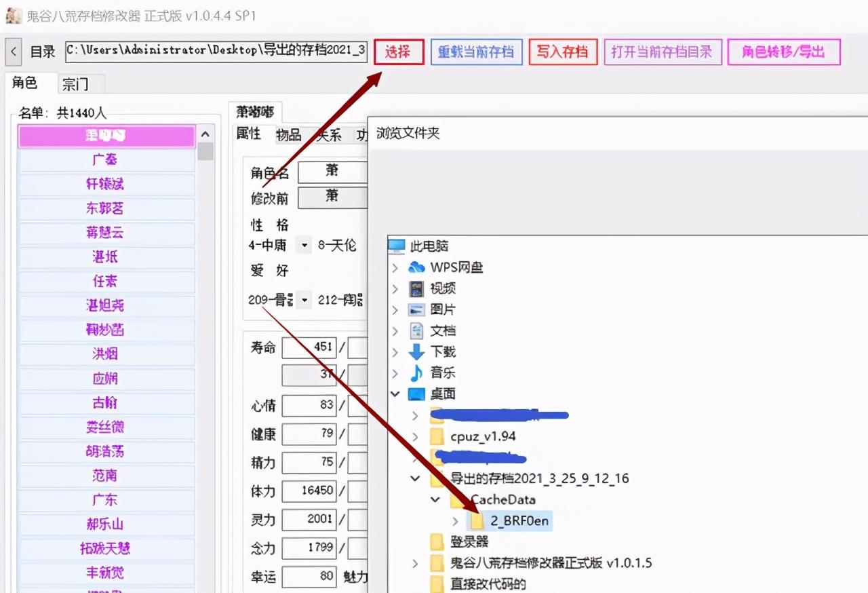The image size is (868, 593).
Task: Click the character list scrollbar thumb
Action: click(x=205, y=151)
